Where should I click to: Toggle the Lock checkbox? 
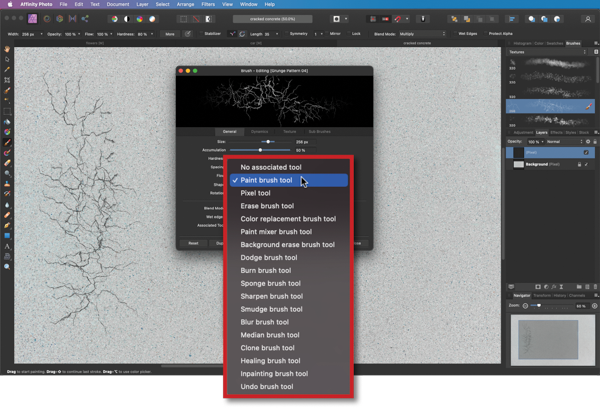(349, 34)
